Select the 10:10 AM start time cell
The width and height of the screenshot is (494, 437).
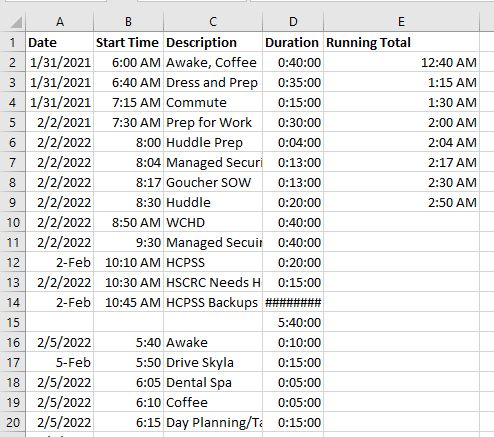(128, 262)
